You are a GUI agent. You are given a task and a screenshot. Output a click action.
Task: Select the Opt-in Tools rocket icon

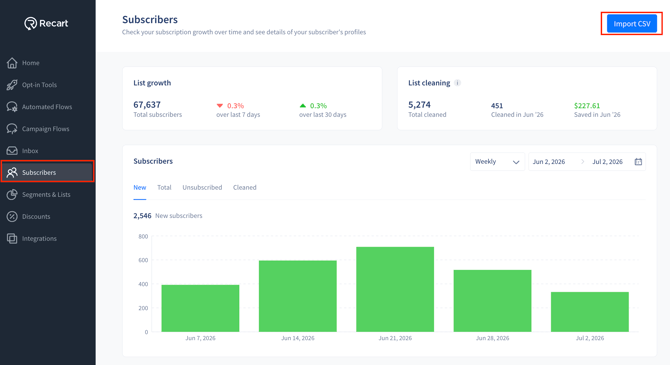coord(12,85)
